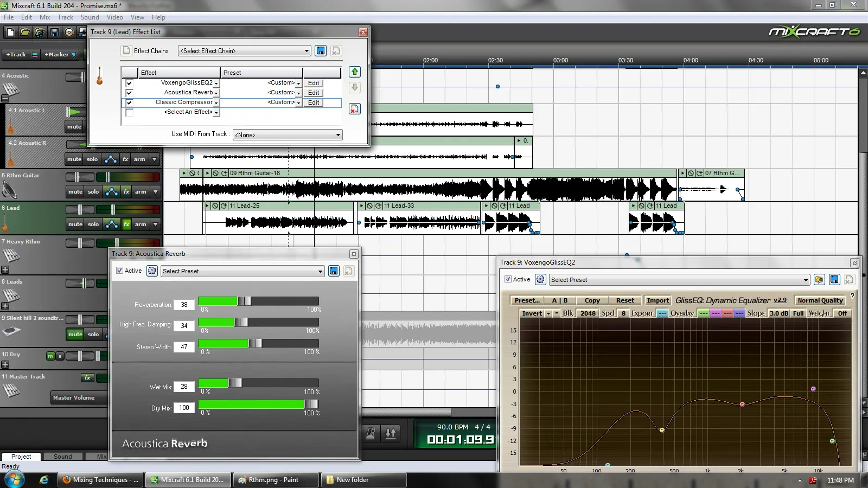The image size is (868, 488).
Task: Toggle Active checkbox in VoxengoGlissEQ2
Action: tap(508, 279)
